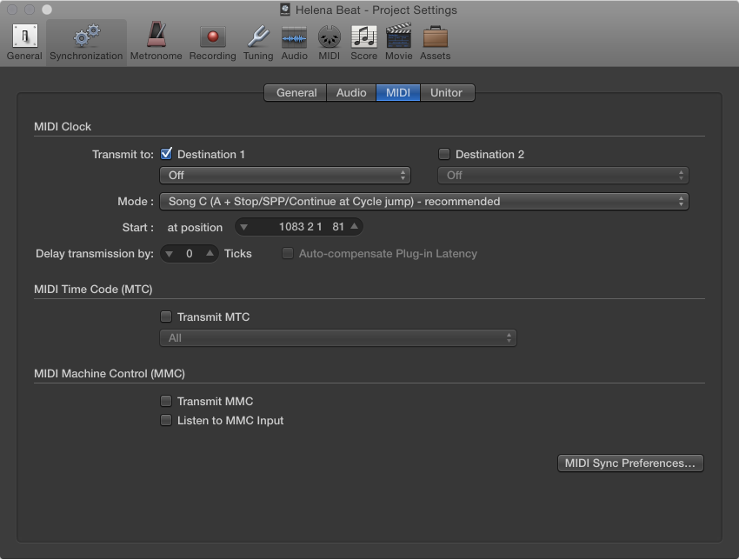Image resolution: width=739 pixels, height=560 pixels.
Task: Open the General settings icon
Action: click(23, 40)
